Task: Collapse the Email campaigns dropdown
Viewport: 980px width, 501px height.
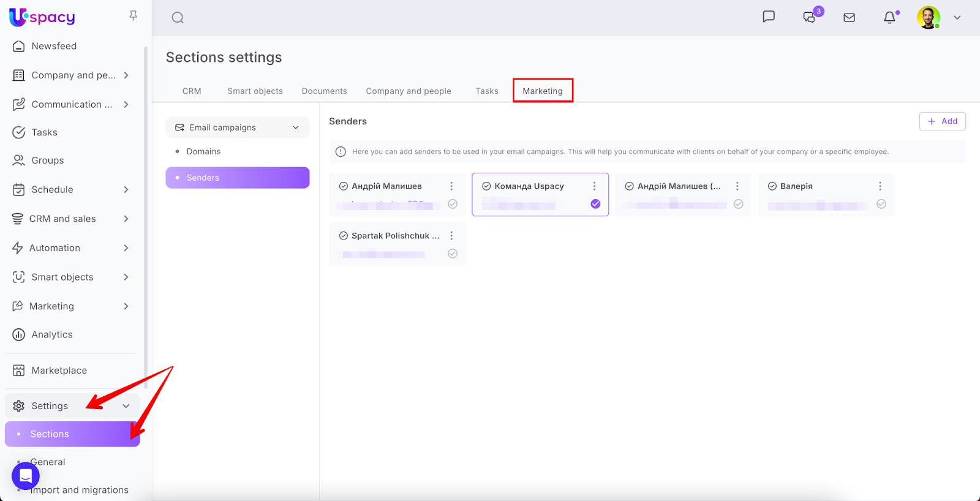Action: tap(296, 127)
